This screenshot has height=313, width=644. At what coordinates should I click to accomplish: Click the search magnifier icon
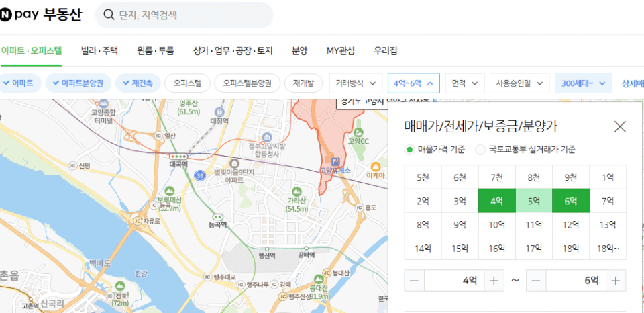click(108, 15)
